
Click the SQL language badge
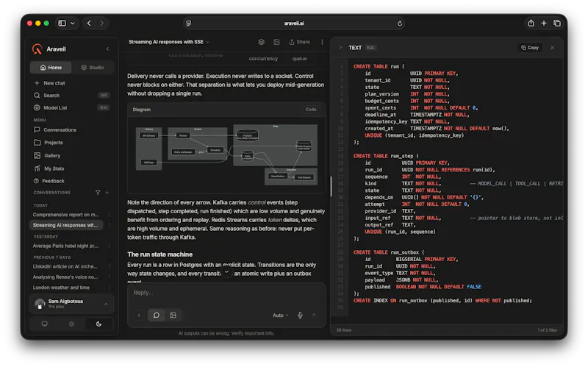370,48
